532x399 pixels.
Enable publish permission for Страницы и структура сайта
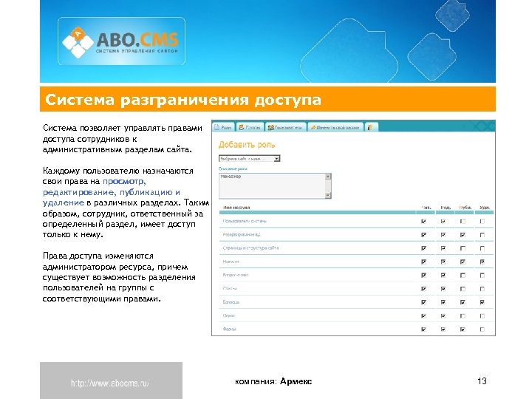[x=463, y=248]
